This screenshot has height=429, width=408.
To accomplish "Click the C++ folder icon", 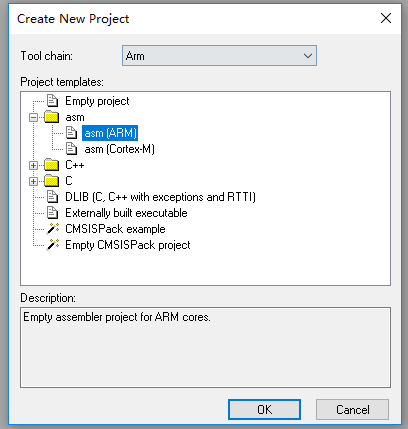I will click(52, 165).
